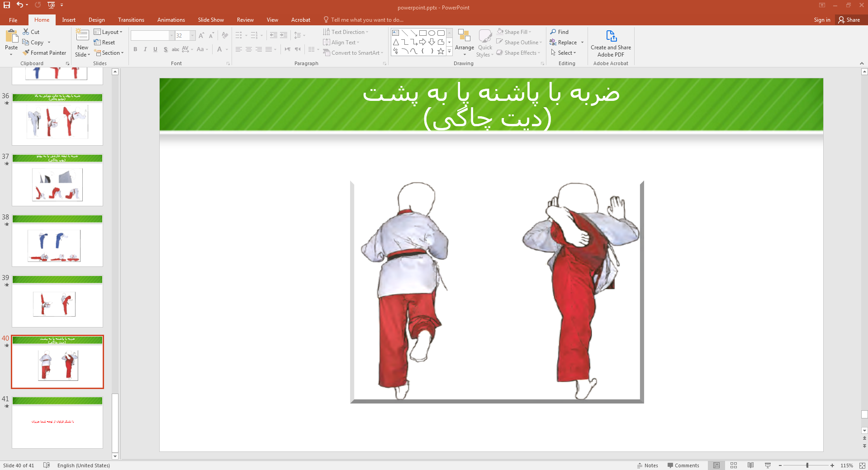Open the Transitions tab
Image resolution: width=868 pixels, height=470 pixels.
131,20
